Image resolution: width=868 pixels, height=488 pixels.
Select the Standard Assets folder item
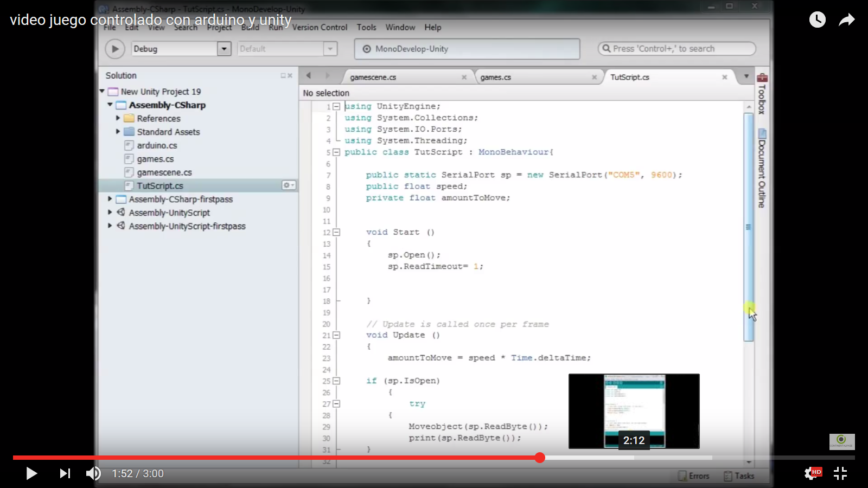coord(168,132)
